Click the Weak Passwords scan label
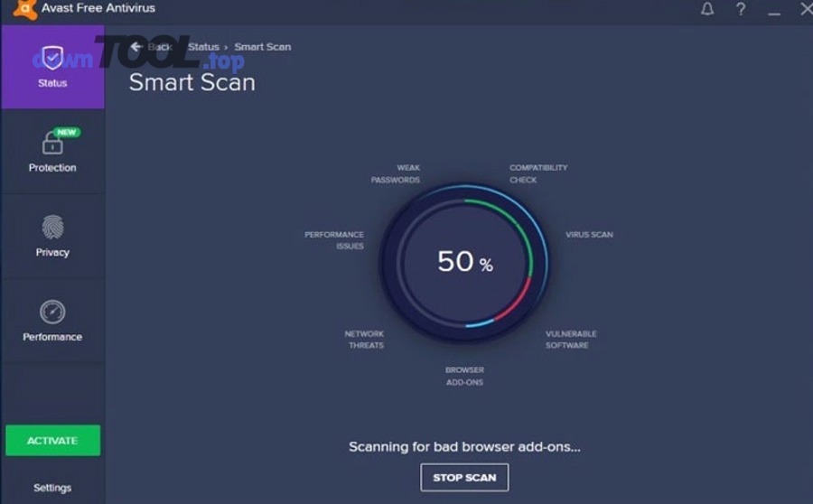This screenshot has height=504, width=813. (396, 173)
